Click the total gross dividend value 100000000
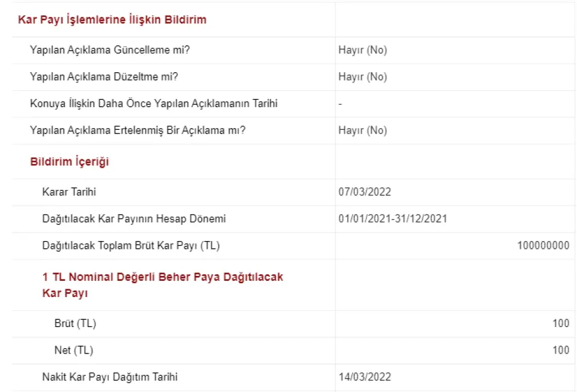 tap(543, 246)
